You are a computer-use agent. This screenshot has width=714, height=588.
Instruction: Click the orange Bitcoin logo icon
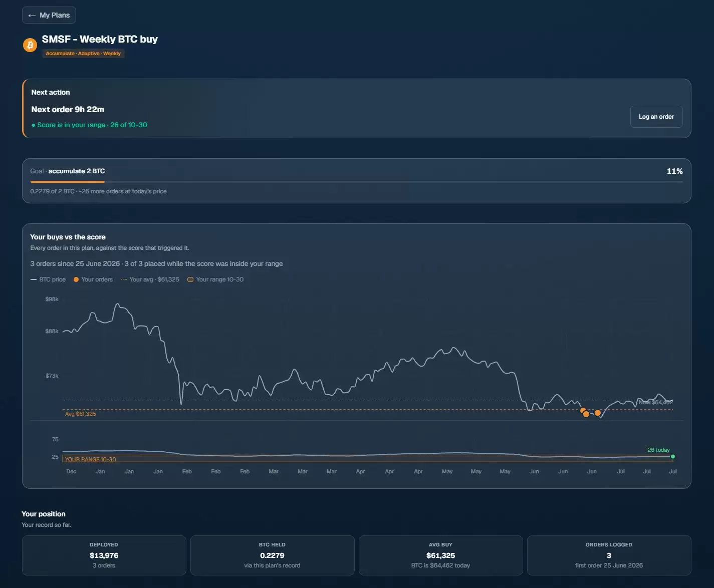30,45
